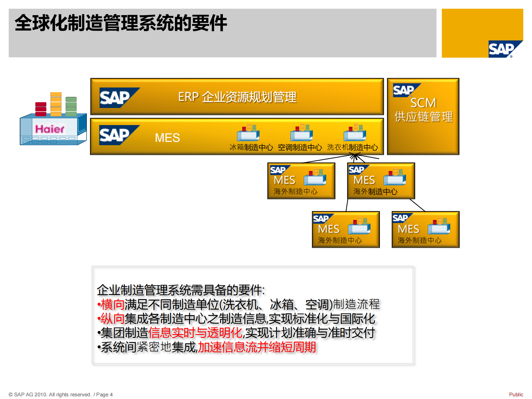
Task: Click the factory icon above 空调制造中心
Action: (x=302, y=132)
